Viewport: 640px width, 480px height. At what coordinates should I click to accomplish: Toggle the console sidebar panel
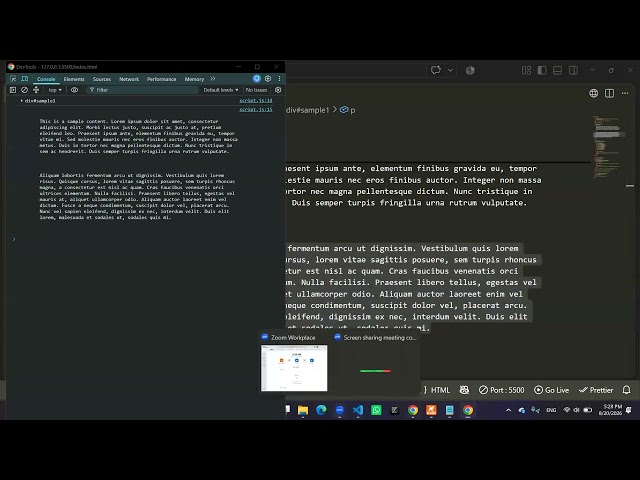click(x=13, y=90)
